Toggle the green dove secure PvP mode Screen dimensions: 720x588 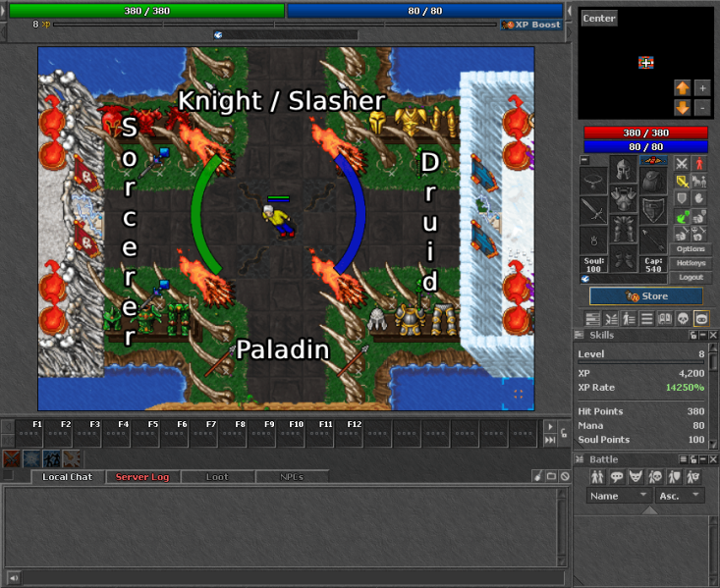tap(682, 217)
